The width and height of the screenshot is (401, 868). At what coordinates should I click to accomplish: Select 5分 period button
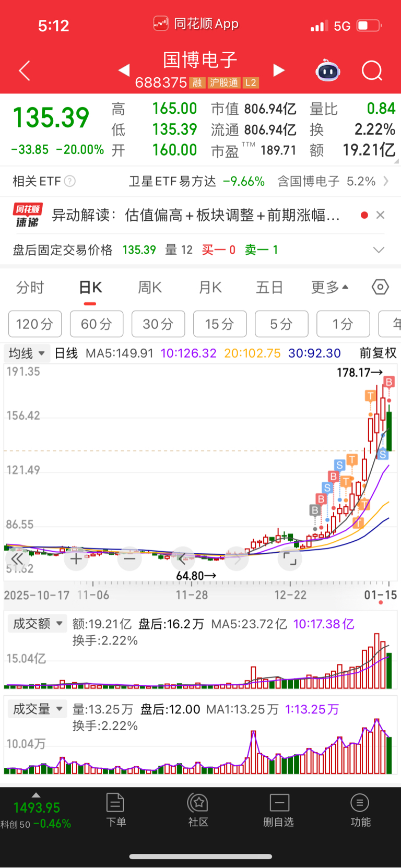[281, 324]
